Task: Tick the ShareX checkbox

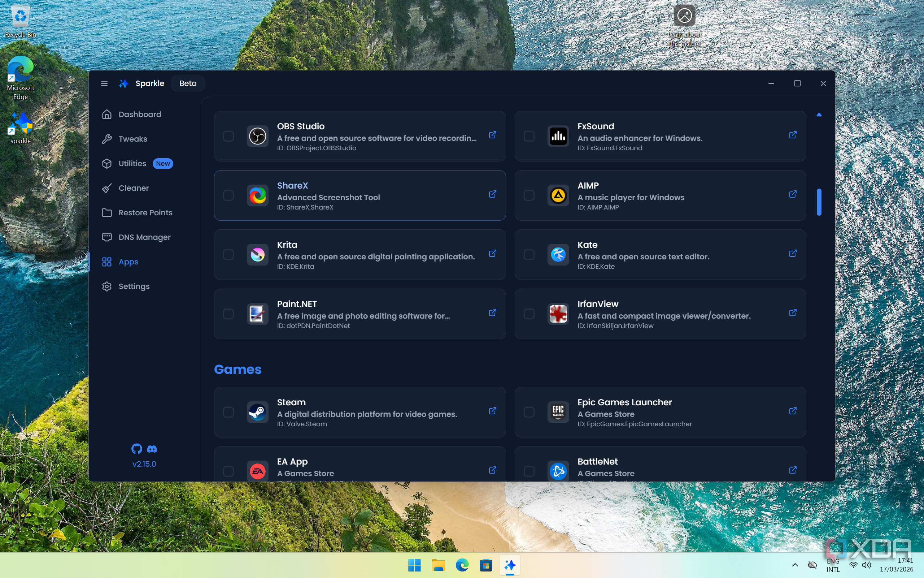Action: click(228, 195)
